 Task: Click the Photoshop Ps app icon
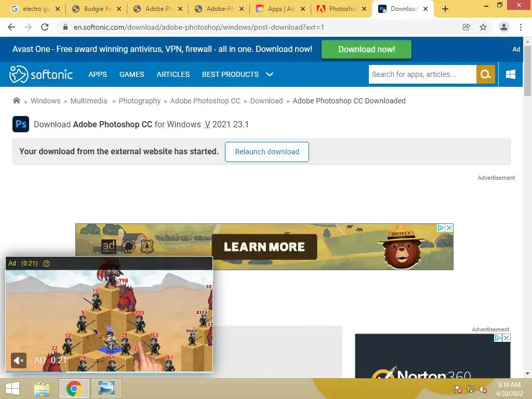point(21,124)
